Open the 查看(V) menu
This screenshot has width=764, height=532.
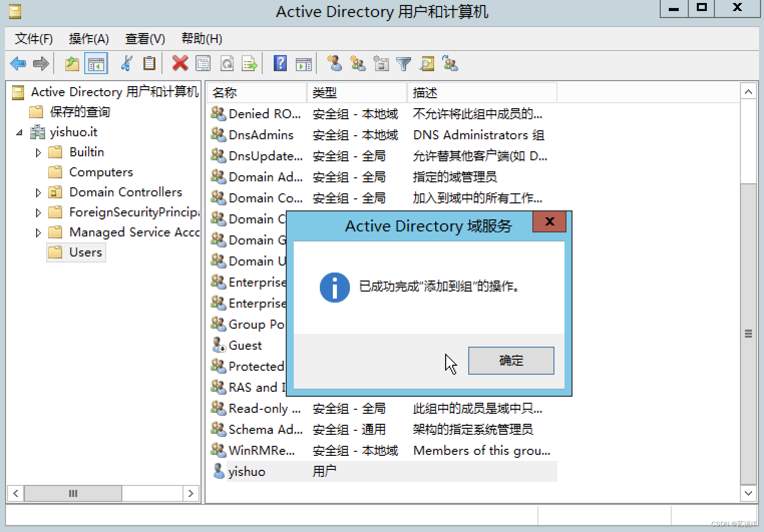(x=145, y=39)
